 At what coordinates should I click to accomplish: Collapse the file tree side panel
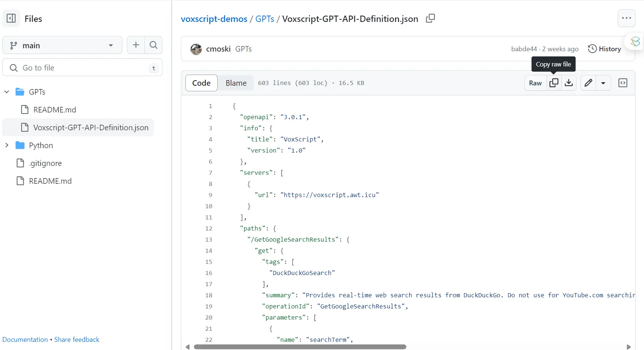(x=11, y=18)
